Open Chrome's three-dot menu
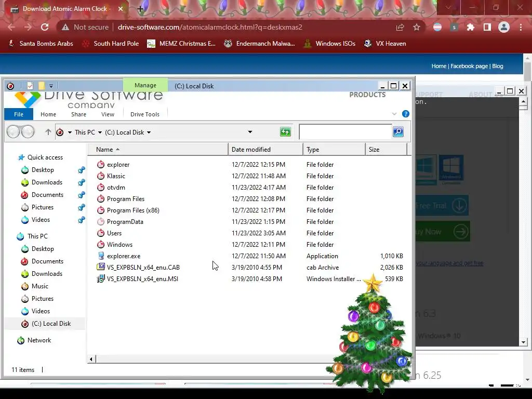The width and height of the screenshot is (532, 399). point(521,27)
